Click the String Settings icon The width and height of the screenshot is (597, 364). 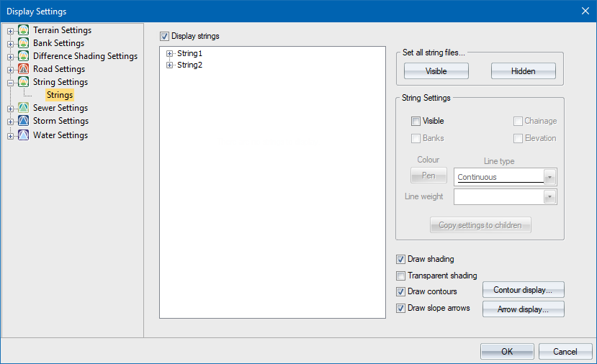[23, 82]
